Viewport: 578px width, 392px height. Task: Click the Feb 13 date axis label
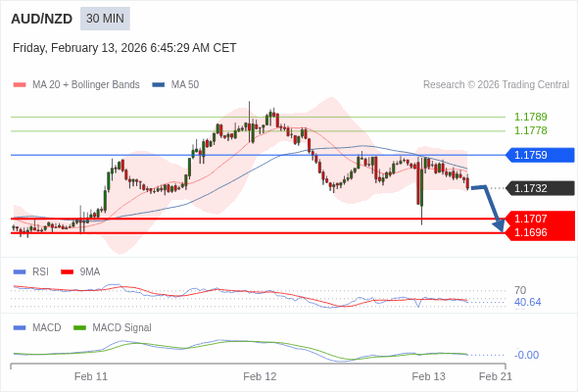[428, 376]
